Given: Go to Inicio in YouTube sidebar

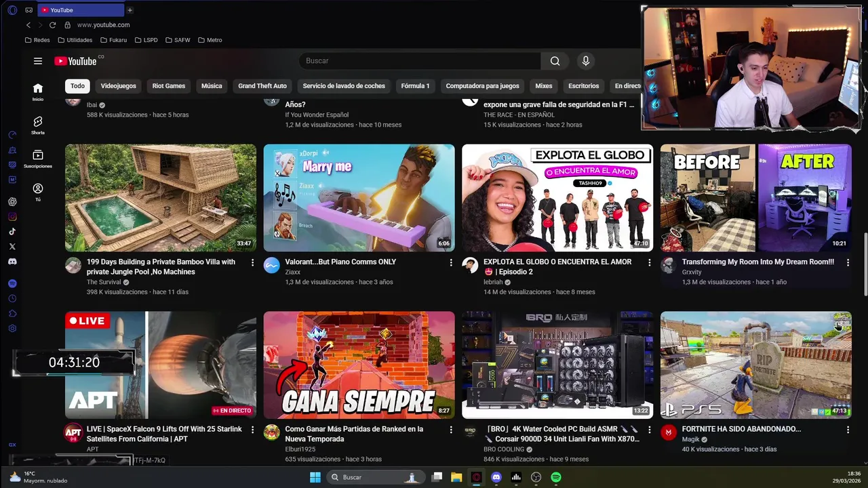Looking at the screenshot, I should coord(38,92).
